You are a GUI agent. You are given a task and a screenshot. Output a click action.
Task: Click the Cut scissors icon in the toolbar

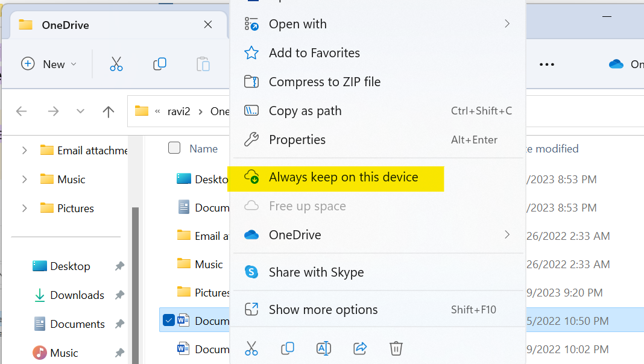pyautogui.click(x=116, y=64)
